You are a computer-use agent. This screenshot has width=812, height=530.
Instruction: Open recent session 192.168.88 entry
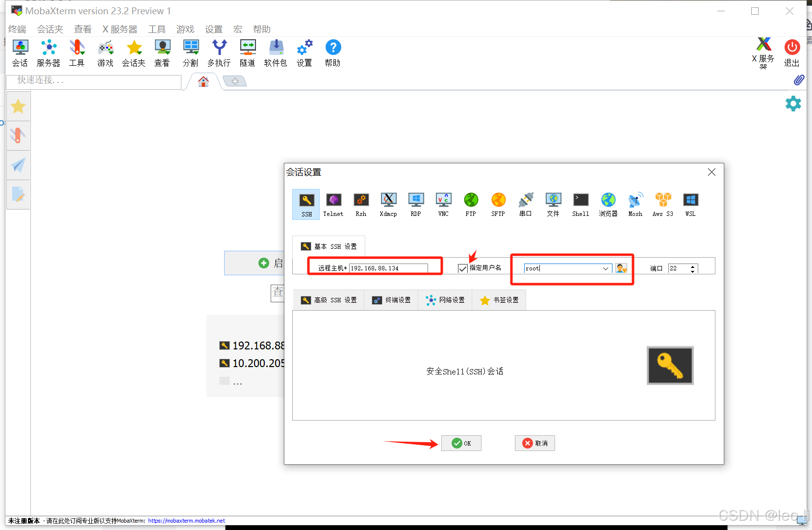(252, 345)
